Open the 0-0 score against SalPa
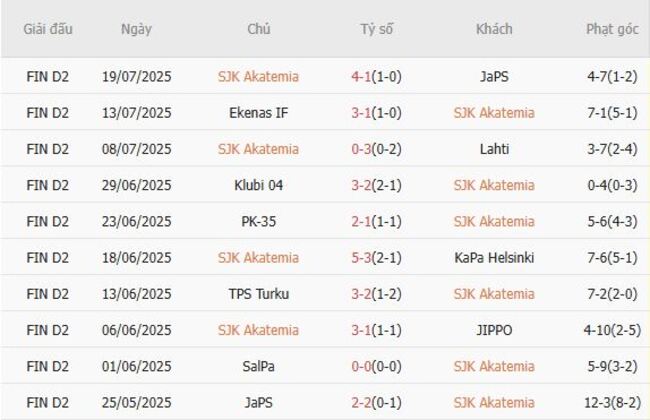Viewport: 650px width, 420px height. click(362, 366)
